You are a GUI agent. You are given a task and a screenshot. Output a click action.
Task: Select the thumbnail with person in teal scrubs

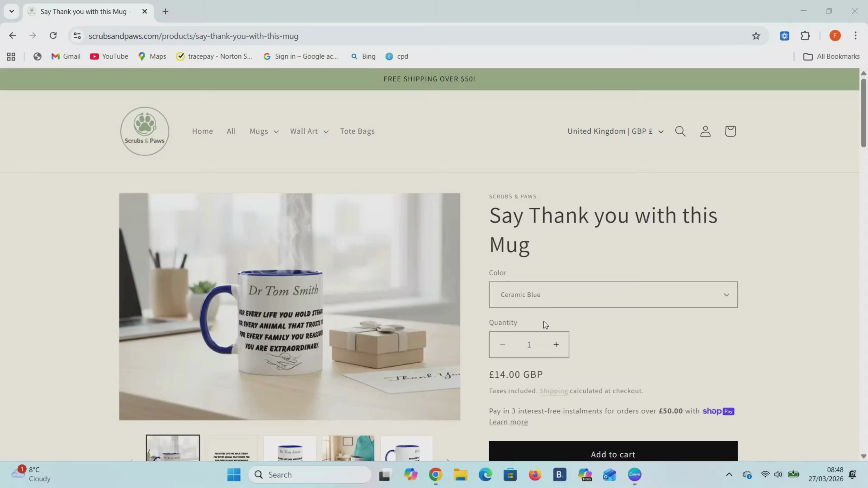click(x=348, y=448)
